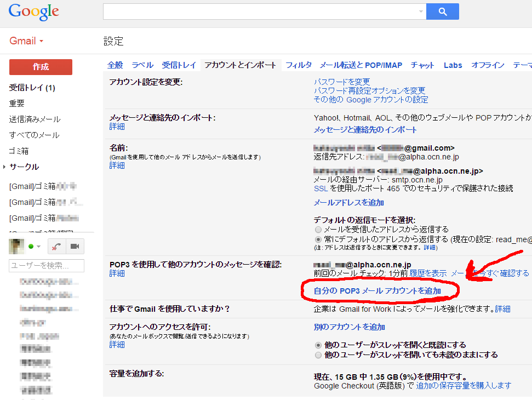Click the Google logo
The image size is (532, 400).
click(x=33, y=12)
